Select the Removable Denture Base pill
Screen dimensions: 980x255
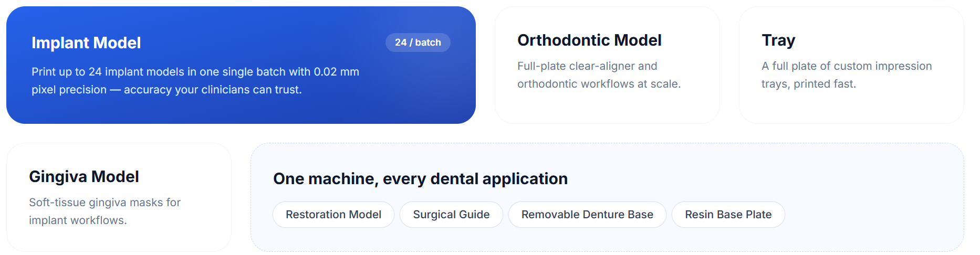pos(587,215)
